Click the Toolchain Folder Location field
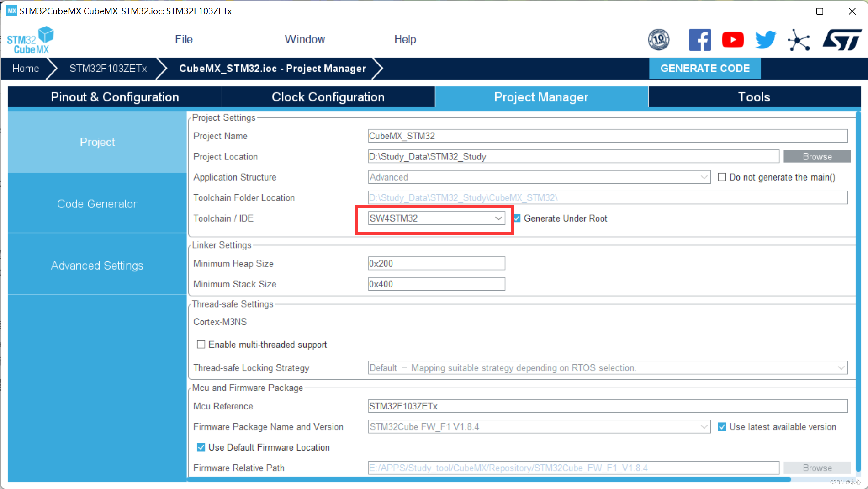 point(608,197)
